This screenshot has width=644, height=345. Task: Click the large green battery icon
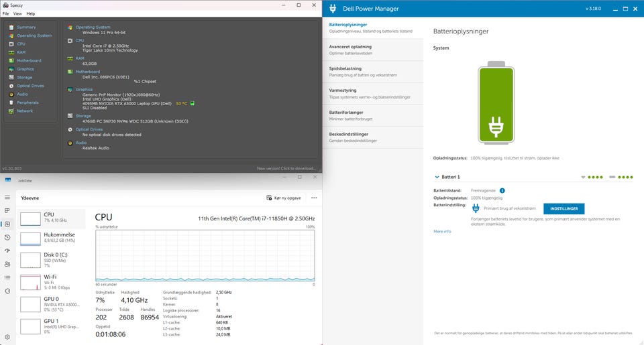pos(496,102)
